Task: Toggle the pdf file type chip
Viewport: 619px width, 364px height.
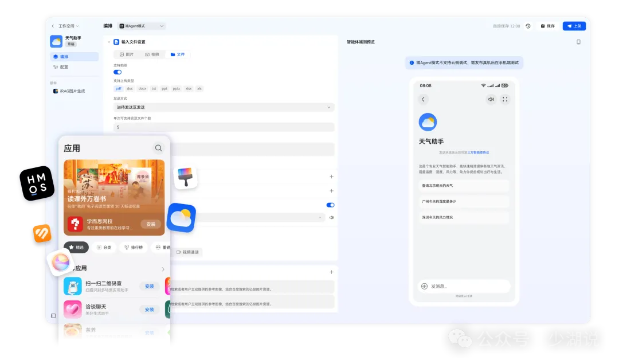Action: point(119,89)
